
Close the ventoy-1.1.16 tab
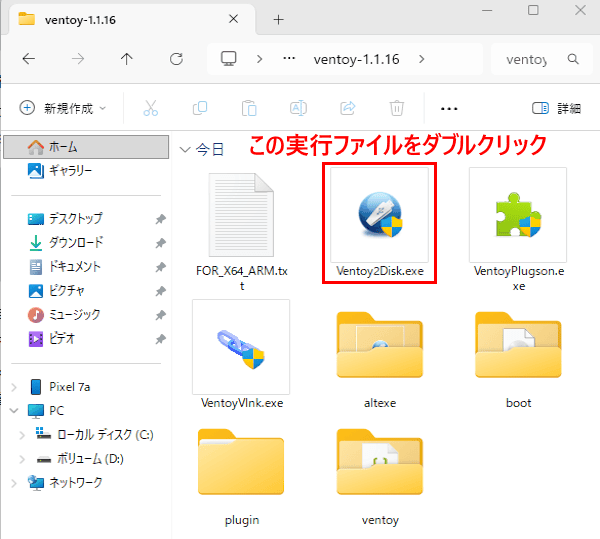(x=233, y=19)
